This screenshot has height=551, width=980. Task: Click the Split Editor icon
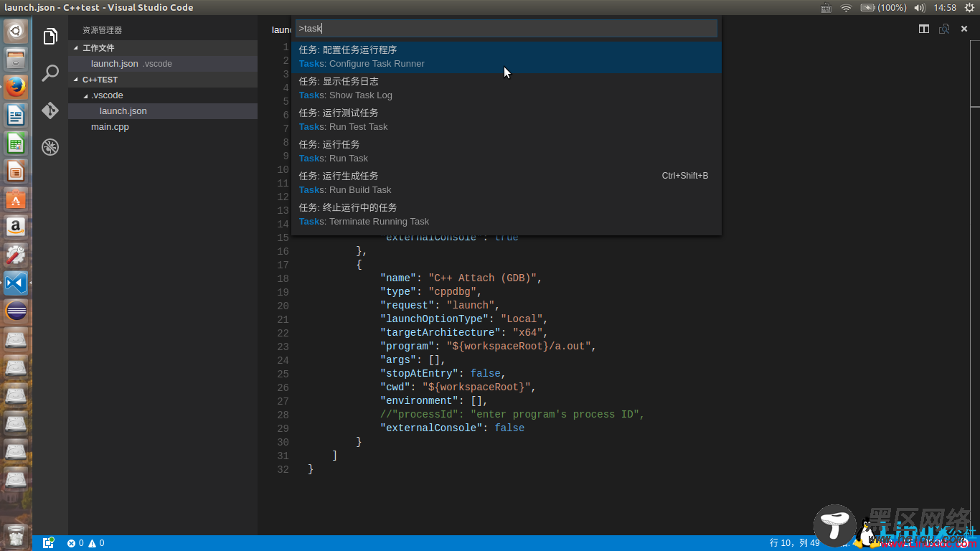924,29
